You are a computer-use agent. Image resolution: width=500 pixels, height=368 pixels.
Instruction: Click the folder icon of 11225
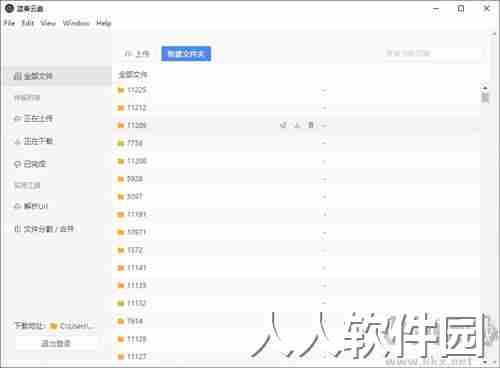[121, 90]
